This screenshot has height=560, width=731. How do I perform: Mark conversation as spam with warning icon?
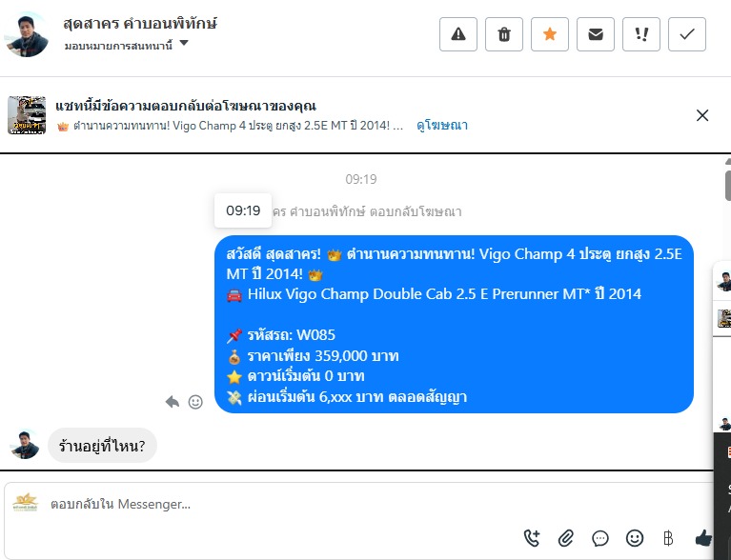click(458, 34)
